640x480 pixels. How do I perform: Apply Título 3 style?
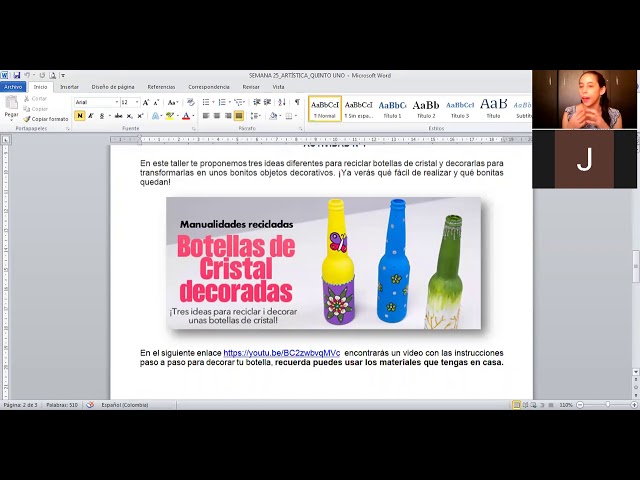tap(460, 109)
